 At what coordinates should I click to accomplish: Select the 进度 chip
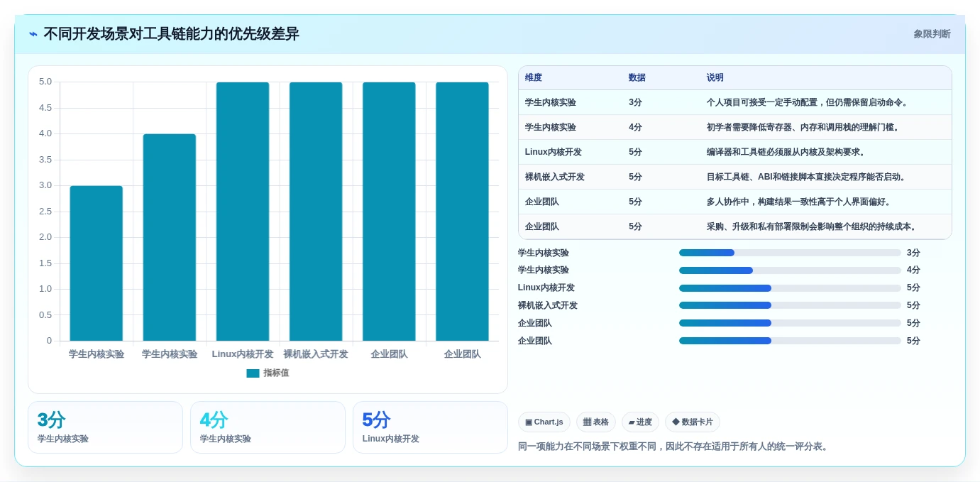pyautogui.click(x=640, y=422)
